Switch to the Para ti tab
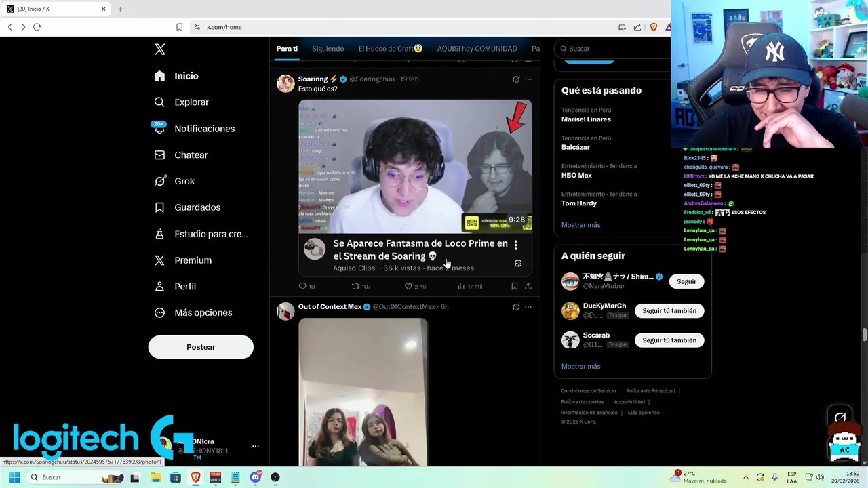 (287, 49)
